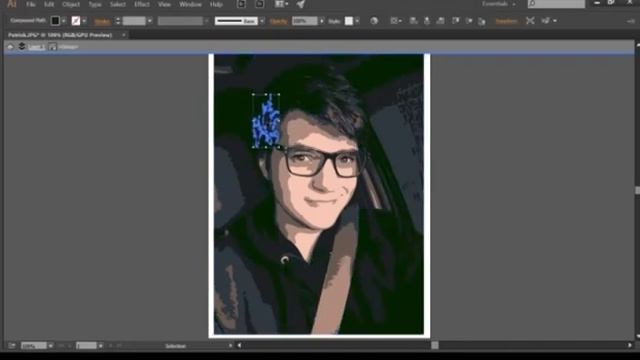640x360 pixels.
Task: Open the Select menu
Action: 118,4
